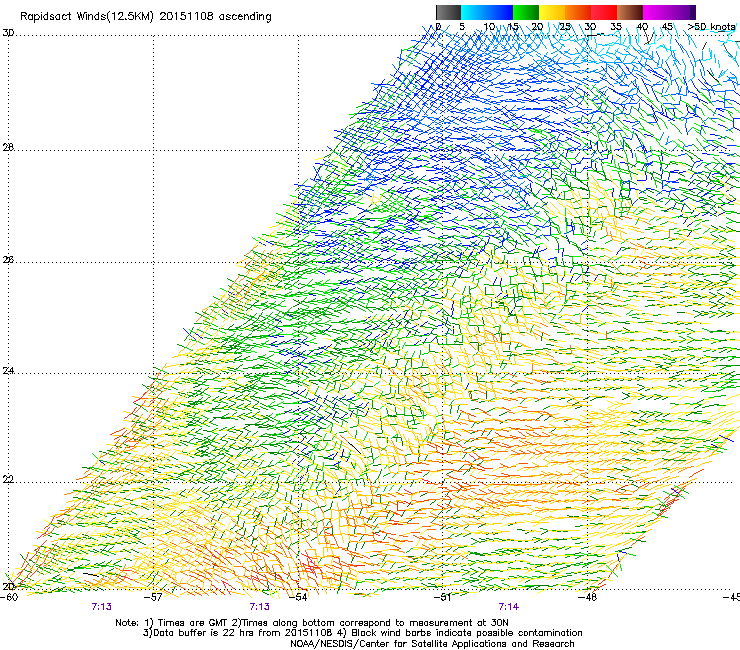
Task: Click the '10' label under the legend bar
Action: 489,27
